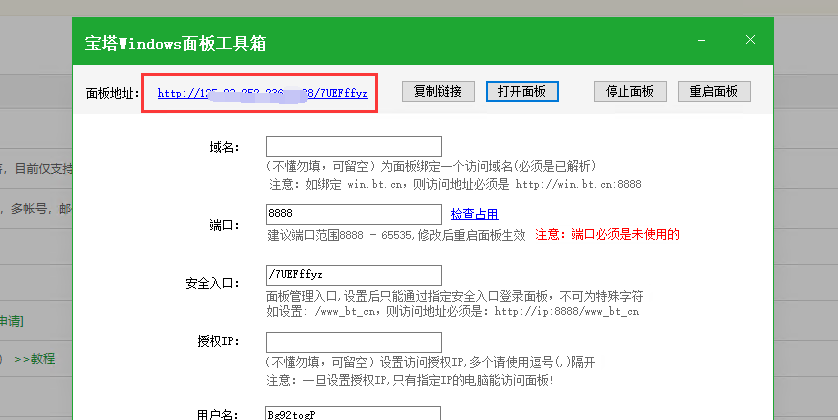The width and height of the screenshot is (838, 420).
Task: Click the http://win.bt.cn:8888 note text
Action: (578, 185)
